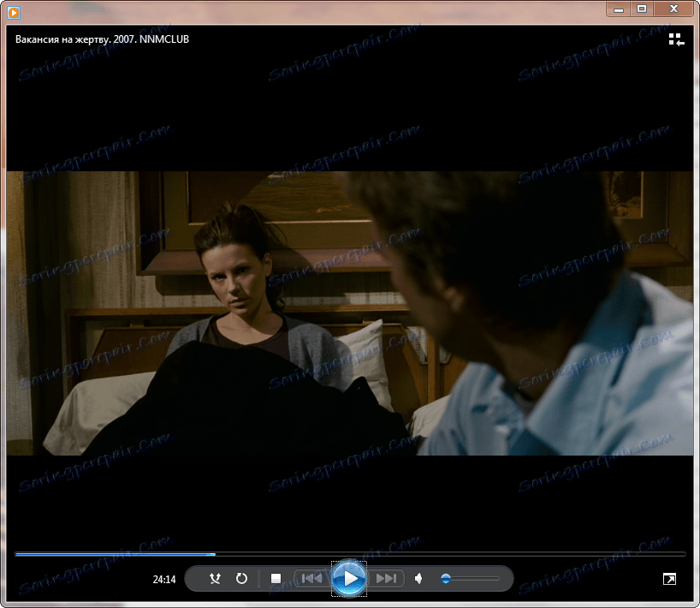Switch to Library view
Screen dimensions: 700x608
(x=676, y=39)
